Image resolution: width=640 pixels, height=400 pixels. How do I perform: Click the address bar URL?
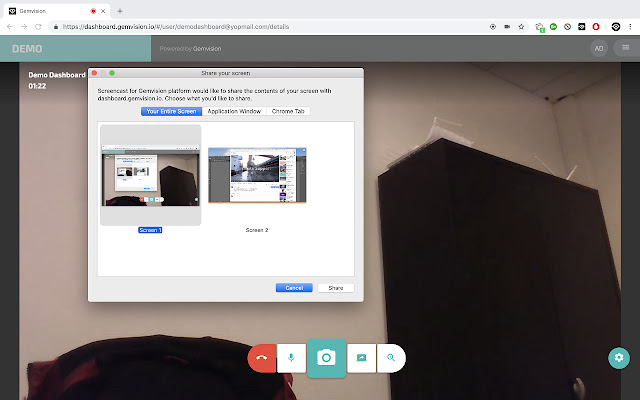[176, 27]
